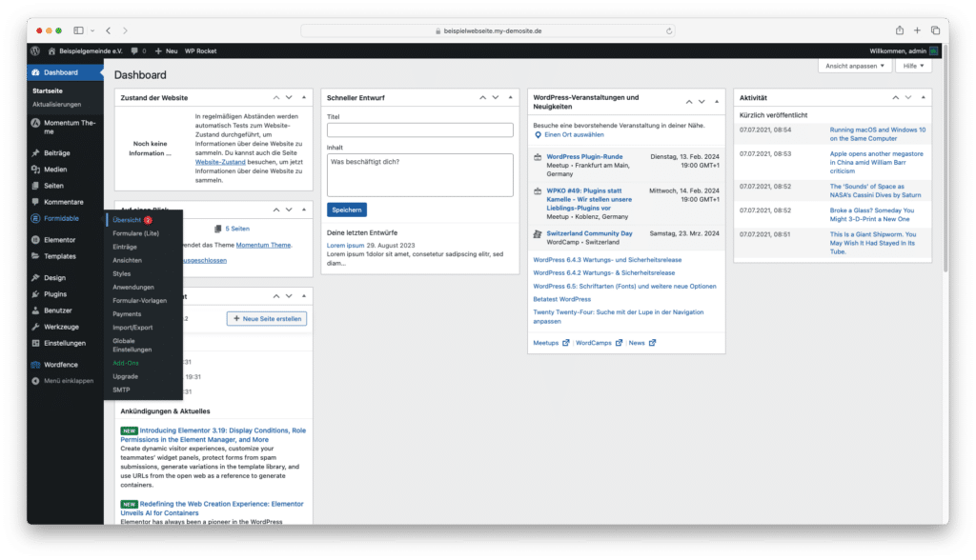The width and height of the screenshot is (976, 560).
Task: Click the Safari address bar
Action: [x=488, y=30]
